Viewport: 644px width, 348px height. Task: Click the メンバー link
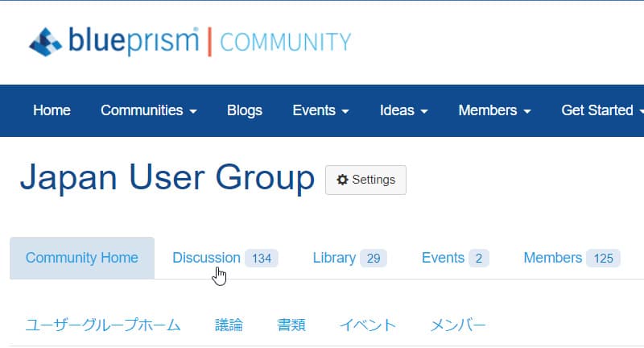point(458,325)
